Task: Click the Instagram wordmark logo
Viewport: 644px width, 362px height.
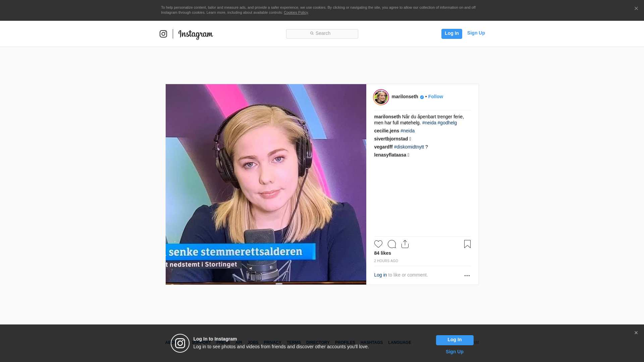Action: pos(196,34)
